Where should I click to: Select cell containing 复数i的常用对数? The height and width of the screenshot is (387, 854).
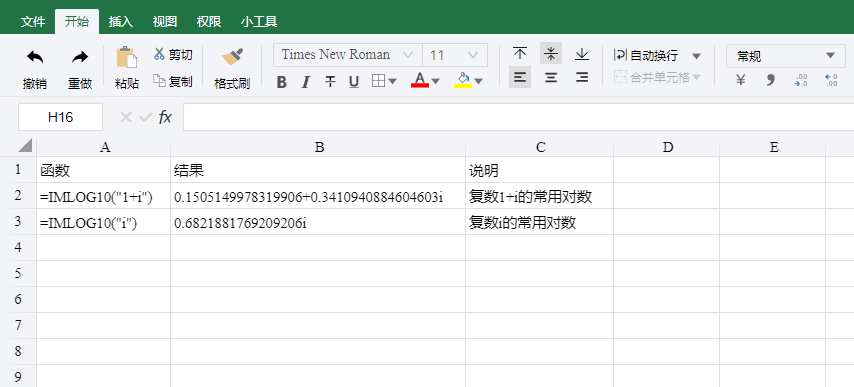click(x=540, y=222)
